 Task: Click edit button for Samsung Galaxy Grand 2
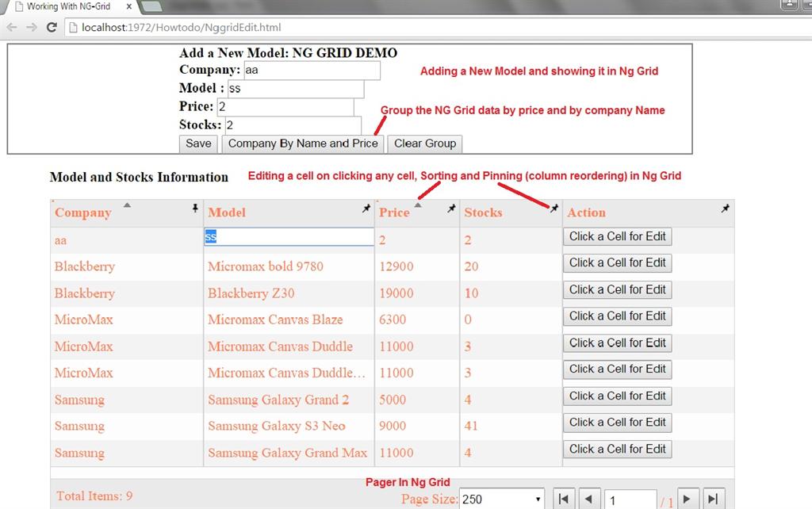pos(617,396)
